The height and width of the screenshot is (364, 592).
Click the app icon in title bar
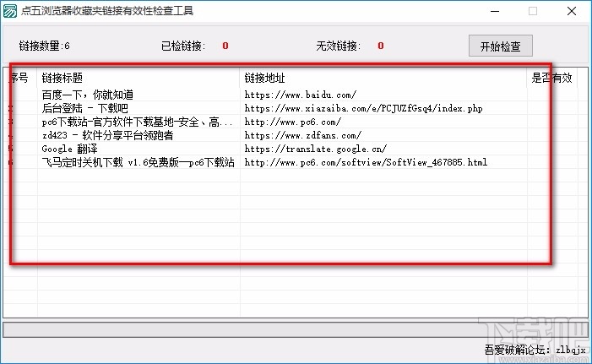10,11
